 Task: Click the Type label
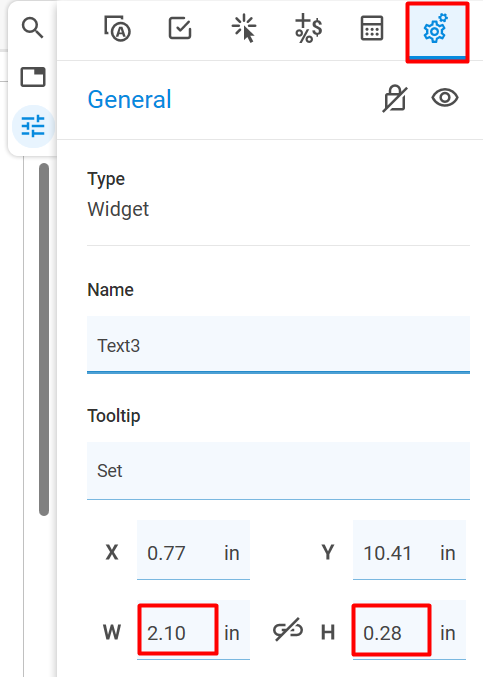pos(106,179)
